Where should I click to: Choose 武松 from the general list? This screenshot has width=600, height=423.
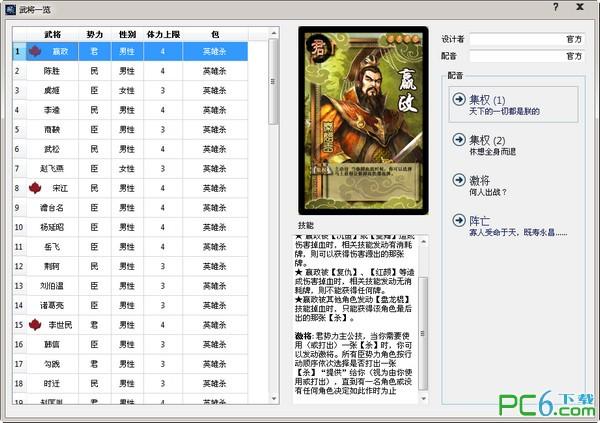(x=52, y=149)
